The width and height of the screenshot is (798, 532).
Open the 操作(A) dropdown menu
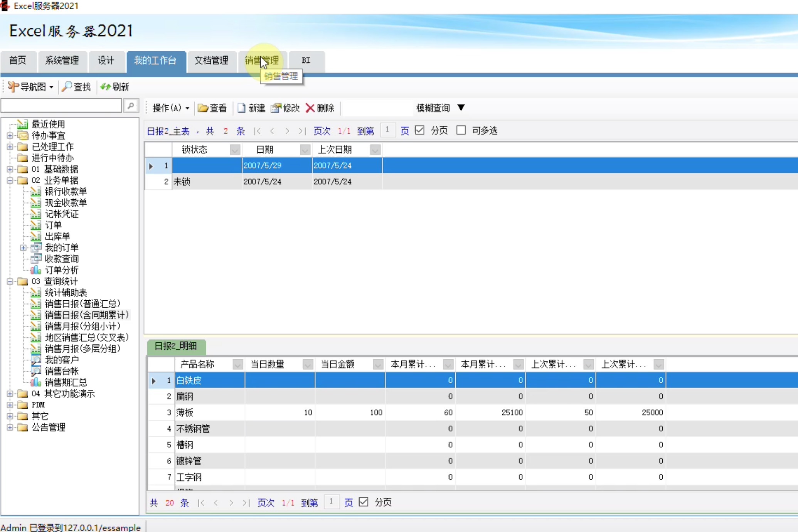coord(170,108)
